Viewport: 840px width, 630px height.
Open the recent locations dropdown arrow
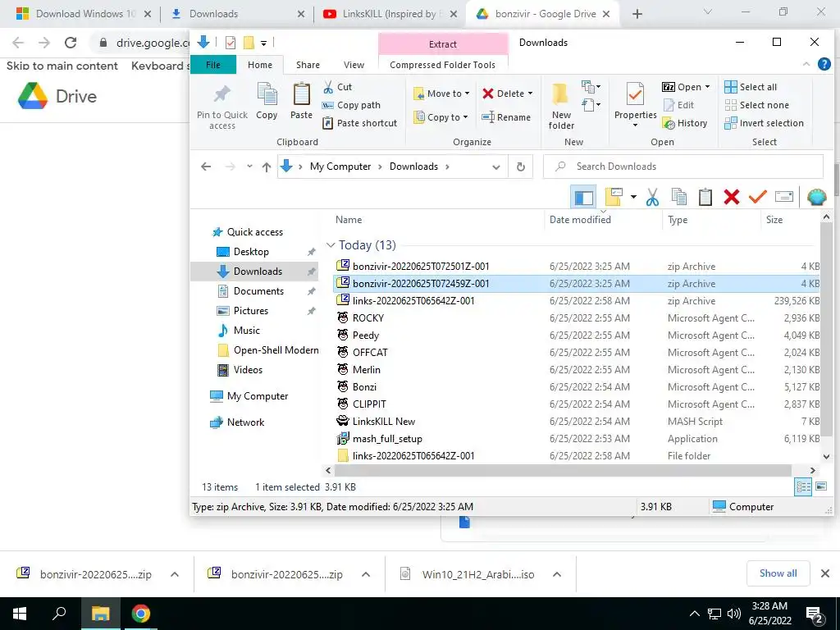pos(249,167)
